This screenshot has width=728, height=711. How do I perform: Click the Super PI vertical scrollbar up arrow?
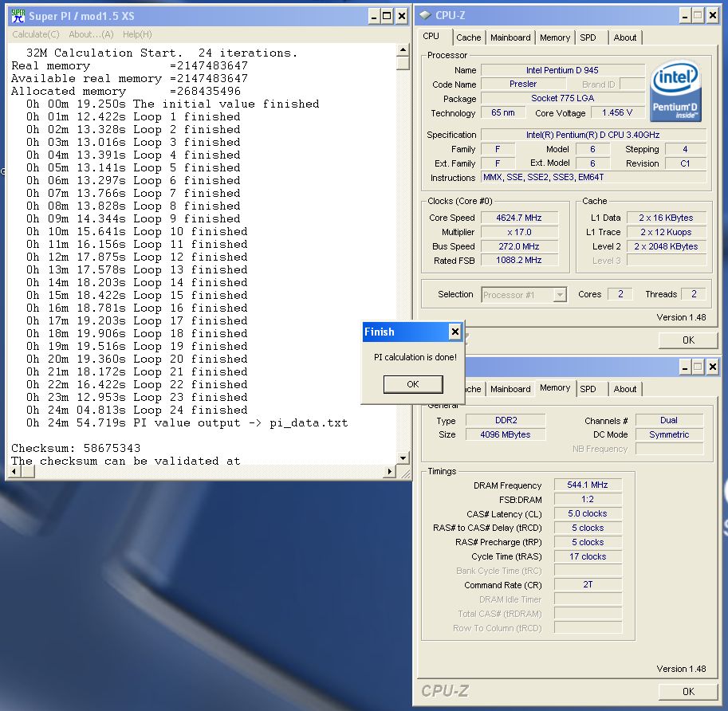403,49
